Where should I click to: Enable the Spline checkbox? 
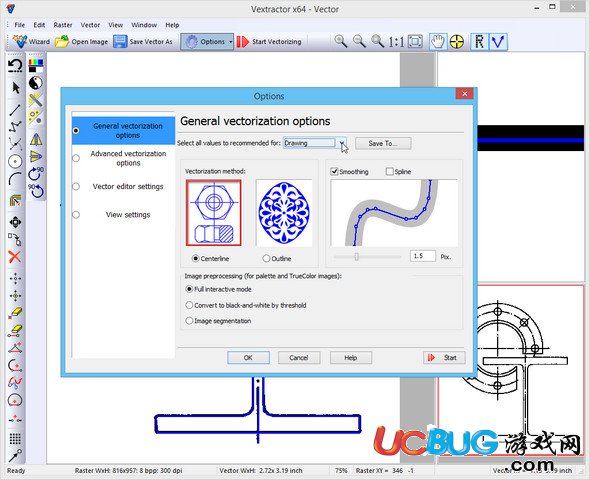389,172
